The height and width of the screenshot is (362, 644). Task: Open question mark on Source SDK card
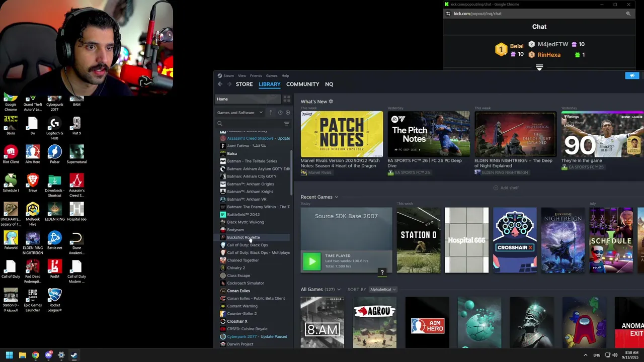pos(382,272)
